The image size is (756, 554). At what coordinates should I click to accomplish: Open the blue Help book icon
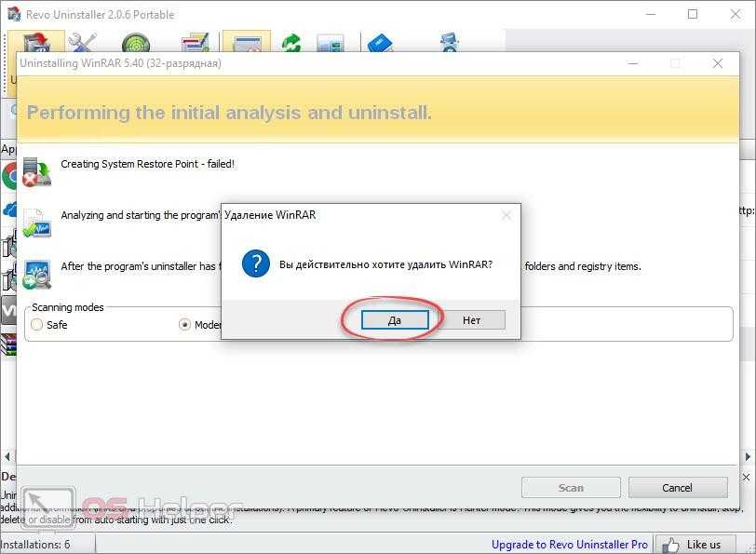coord(380,43)
